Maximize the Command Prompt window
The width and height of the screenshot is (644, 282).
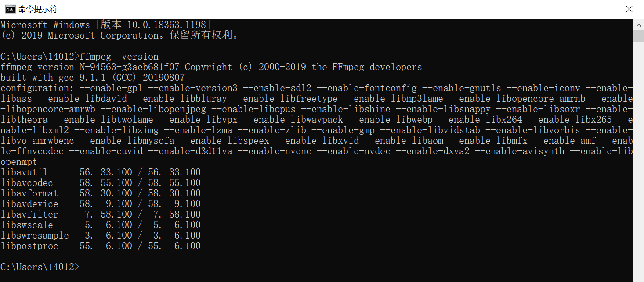pos(598,9)
